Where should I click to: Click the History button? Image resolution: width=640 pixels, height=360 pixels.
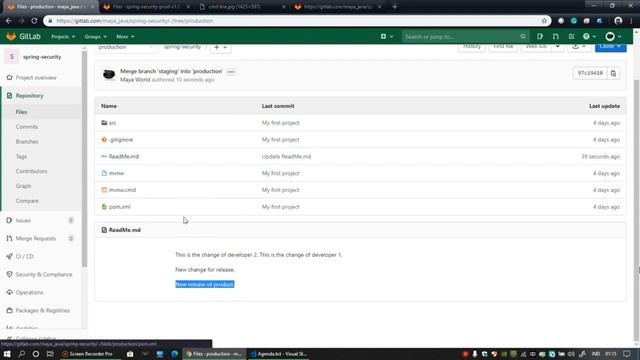(x=471, y=47)
